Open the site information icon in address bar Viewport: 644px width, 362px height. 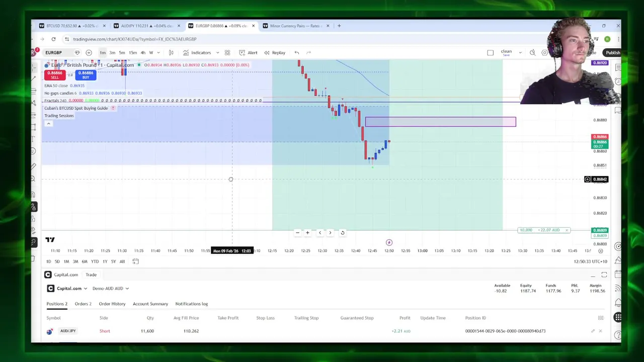(x=67, y=39)
